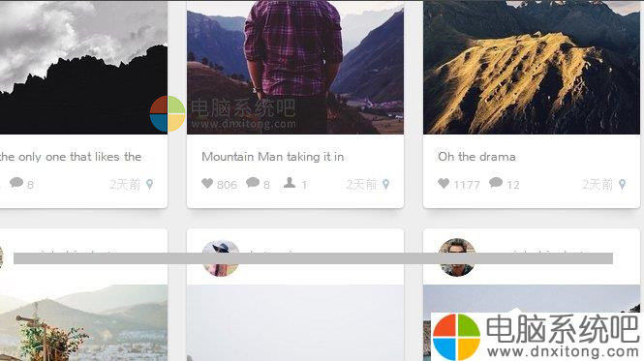The image size is (644, 361).
Task: Click heart icon on Mountain Man post
Action: click(x=207, y=183)
